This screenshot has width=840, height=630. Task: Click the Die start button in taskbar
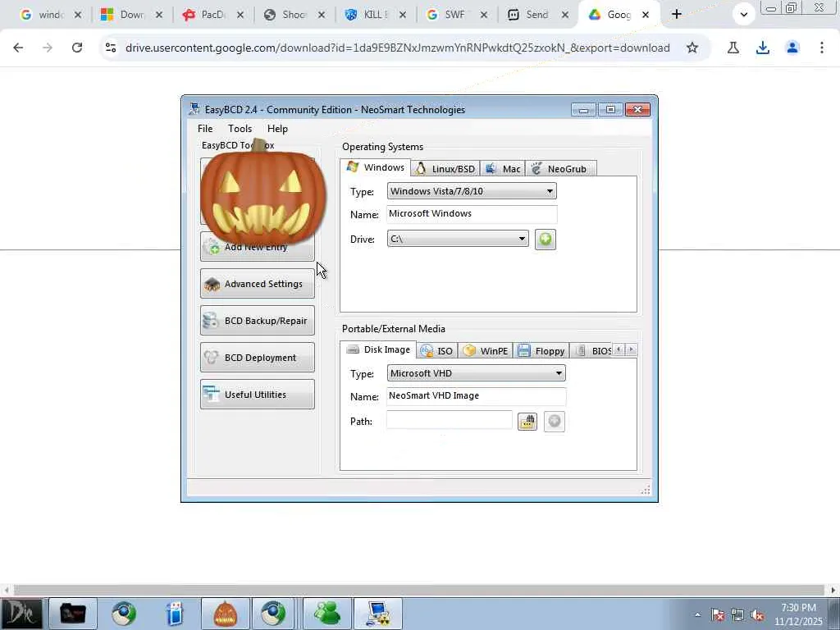click(21, 614)
